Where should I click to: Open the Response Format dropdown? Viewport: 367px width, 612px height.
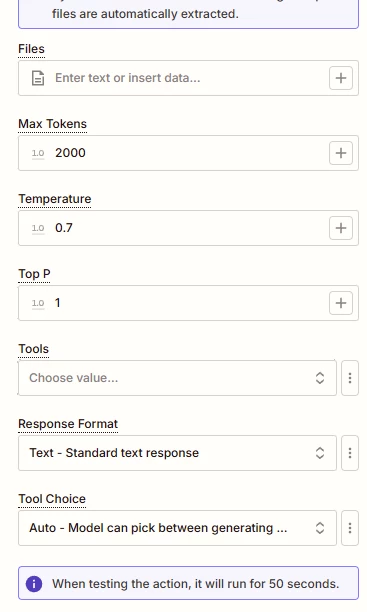(177, 453)
